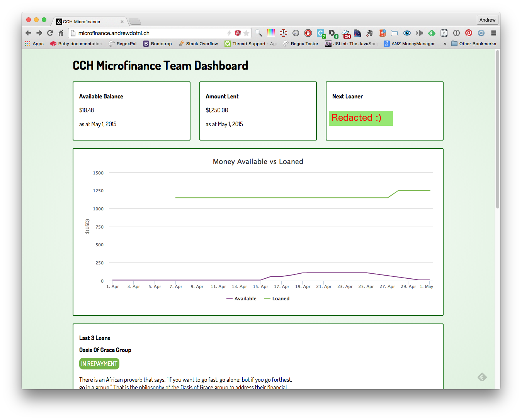This screenshot has height=420, width=522.
Task: Open the blue C extension with badge 7
Action: pyautogui.click(x=321, y=34)
